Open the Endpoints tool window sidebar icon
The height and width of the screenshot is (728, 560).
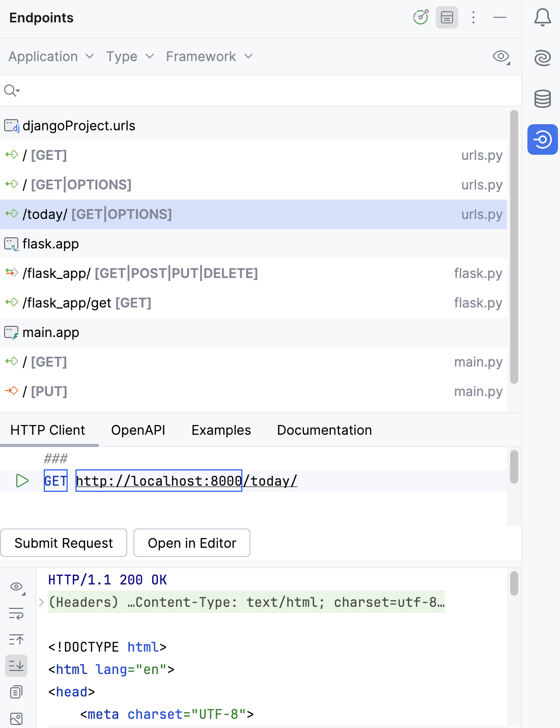coord(542,139)
